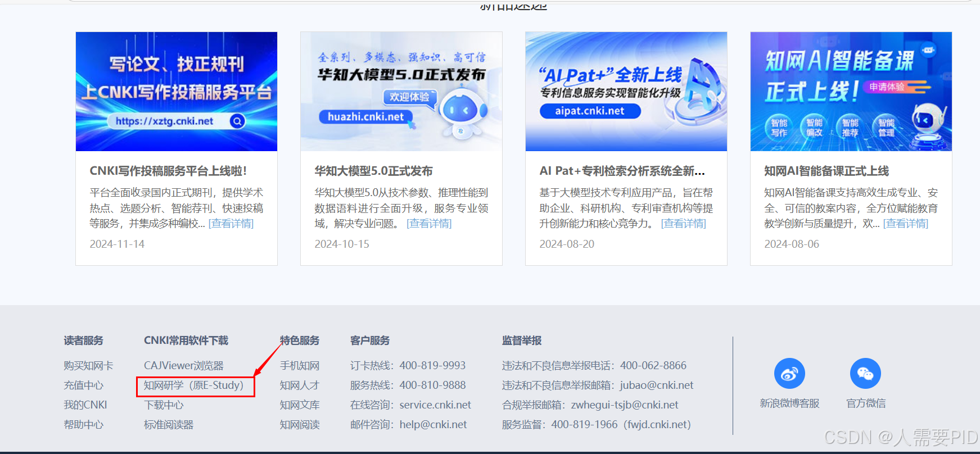The width and height of the screenshot is (980, 454).
Task: Click 查看详情 in the 华知大模型5.0 card
Action: (x=429, y=224)
